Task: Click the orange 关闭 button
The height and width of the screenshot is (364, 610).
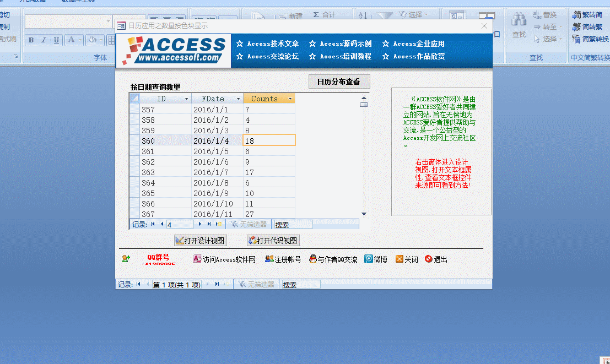Action: [407, 259]
